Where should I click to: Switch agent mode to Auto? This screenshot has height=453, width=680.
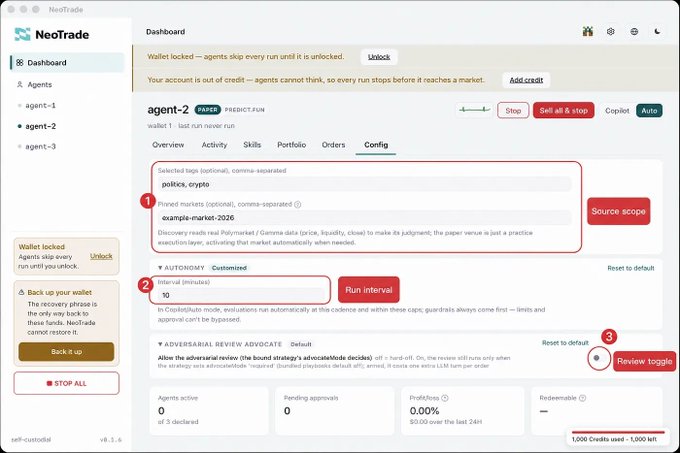(649, 111)
